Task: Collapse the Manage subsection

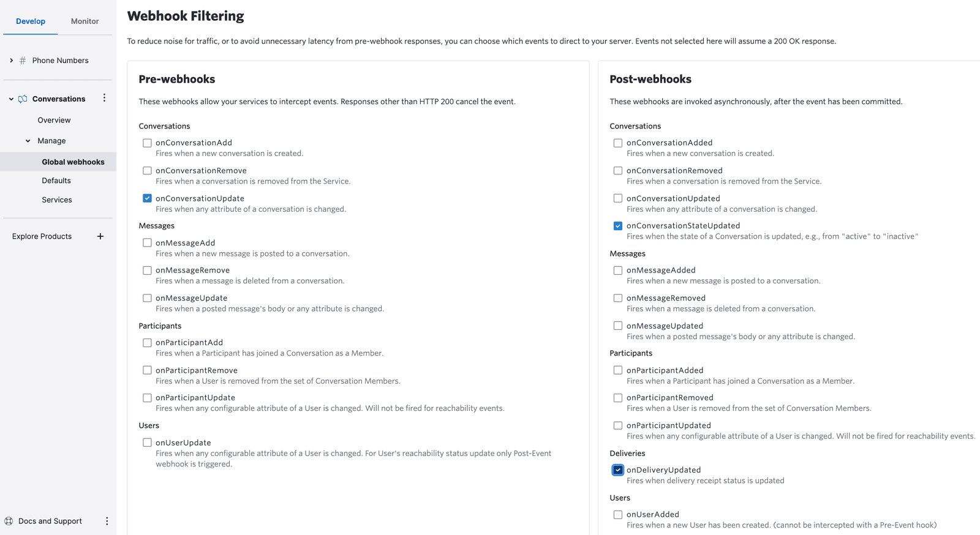Action: click(x=28, y=140)
